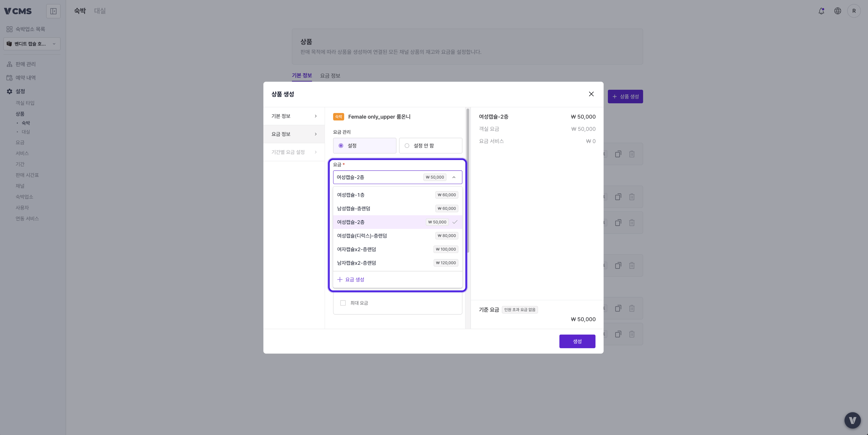Open 판매 관리 menu item
868x435 pixels.
(x=26, y=64)
